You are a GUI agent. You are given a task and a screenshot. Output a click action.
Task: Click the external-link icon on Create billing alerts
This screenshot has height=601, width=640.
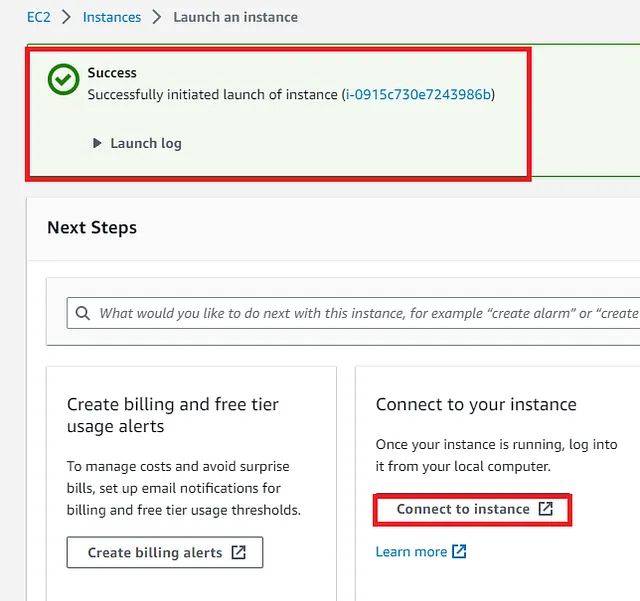pyautogui.click(x=238, y=552)
